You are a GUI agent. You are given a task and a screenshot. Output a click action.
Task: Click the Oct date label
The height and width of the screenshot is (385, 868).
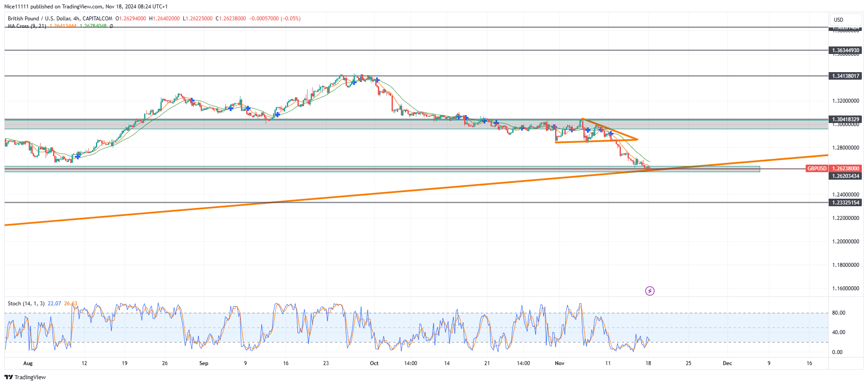[x=374, y=363]
